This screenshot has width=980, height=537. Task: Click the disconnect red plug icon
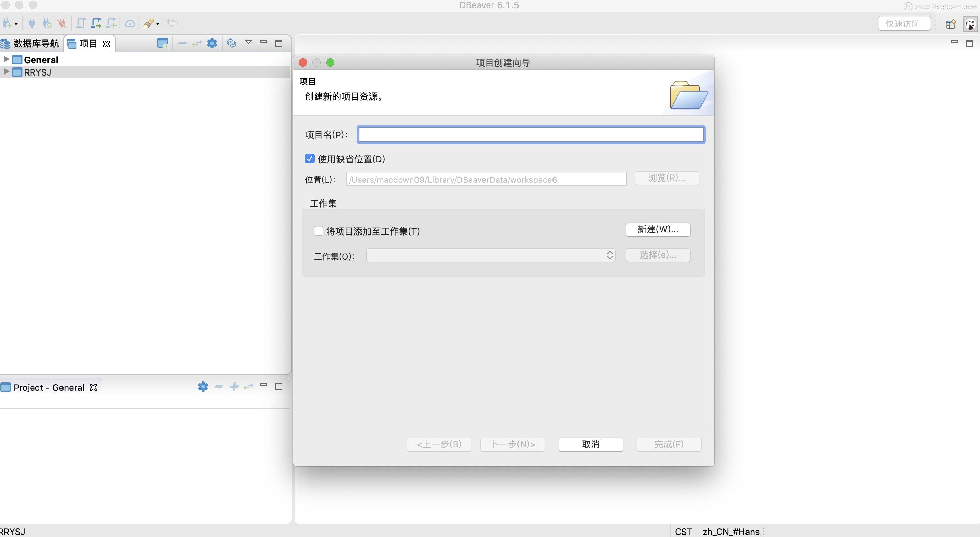tap(61, 24)
